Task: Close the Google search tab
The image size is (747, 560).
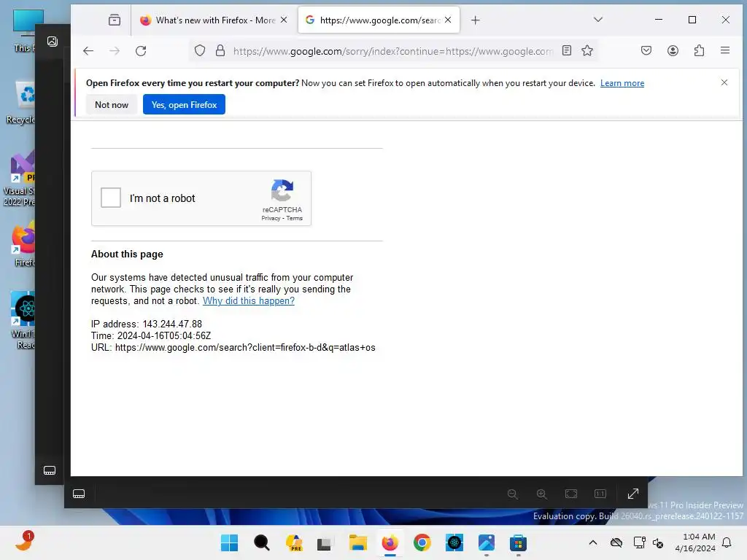Action: click(x=448, y=20)
